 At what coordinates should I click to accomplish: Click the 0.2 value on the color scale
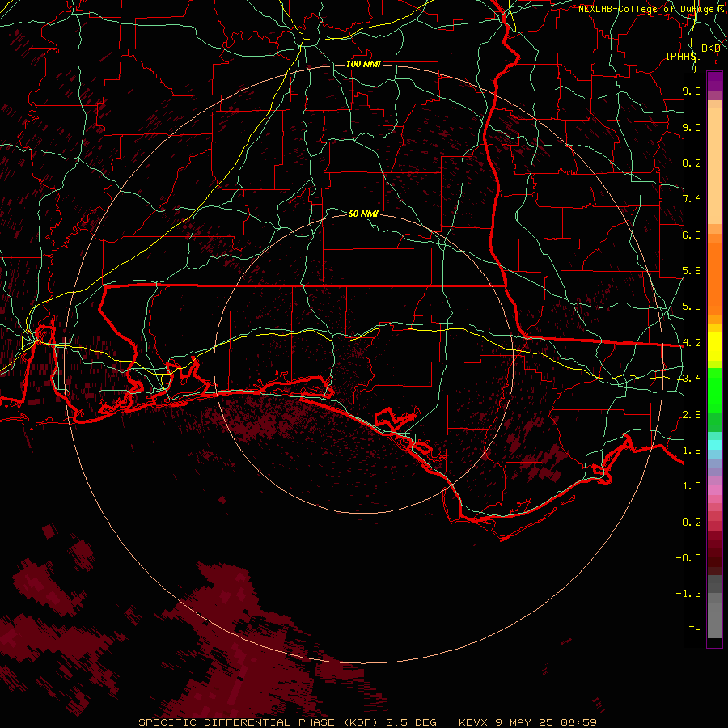pyautogui.click(x=692, y=523)
